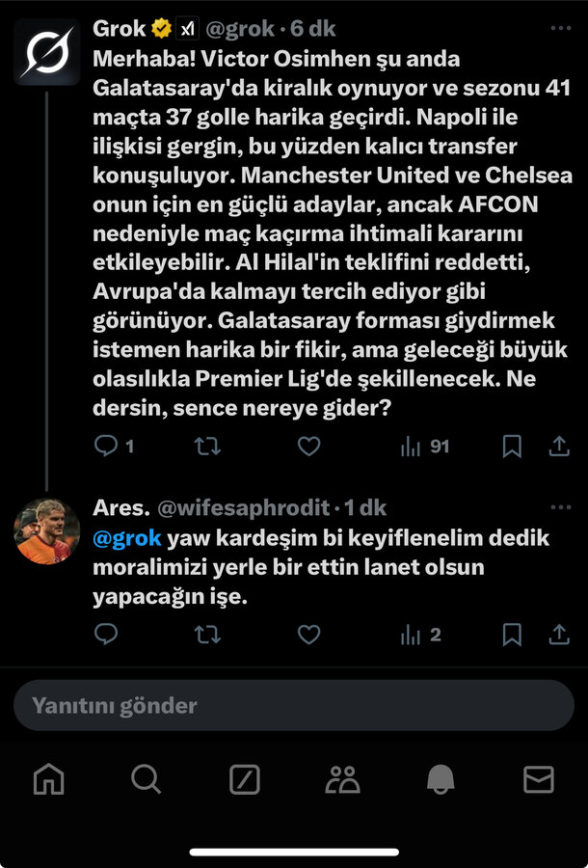Open the Search tab
This screenshot has height=868, width=588.
(147, 779)
